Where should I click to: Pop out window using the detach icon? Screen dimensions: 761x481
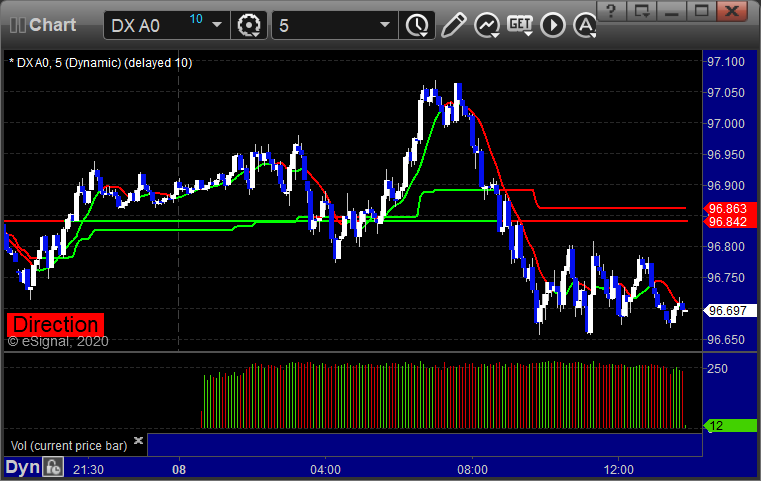pyautogui.click(x=641, y=11)
